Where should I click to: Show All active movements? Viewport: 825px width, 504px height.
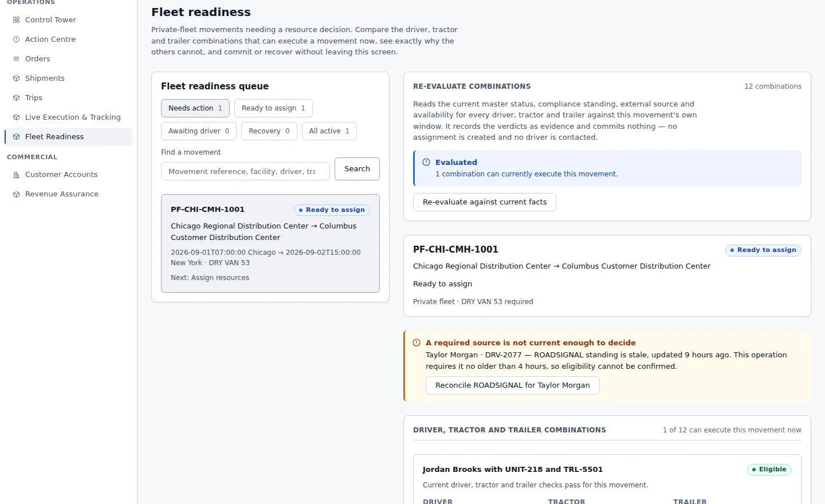(329, 131)
